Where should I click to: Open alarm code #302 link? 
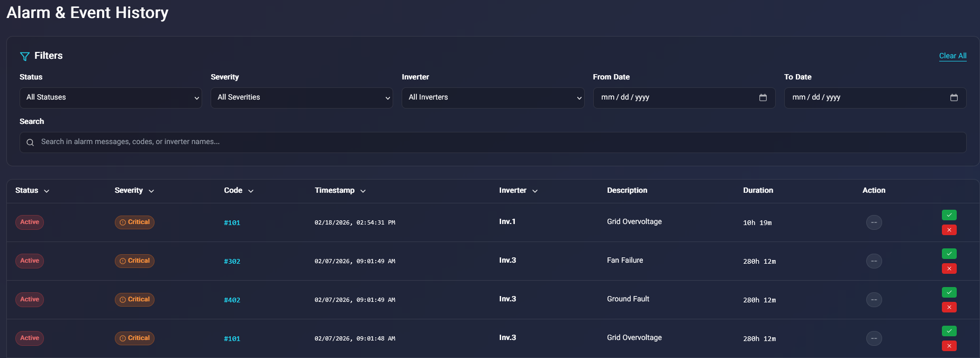(232, 262)
